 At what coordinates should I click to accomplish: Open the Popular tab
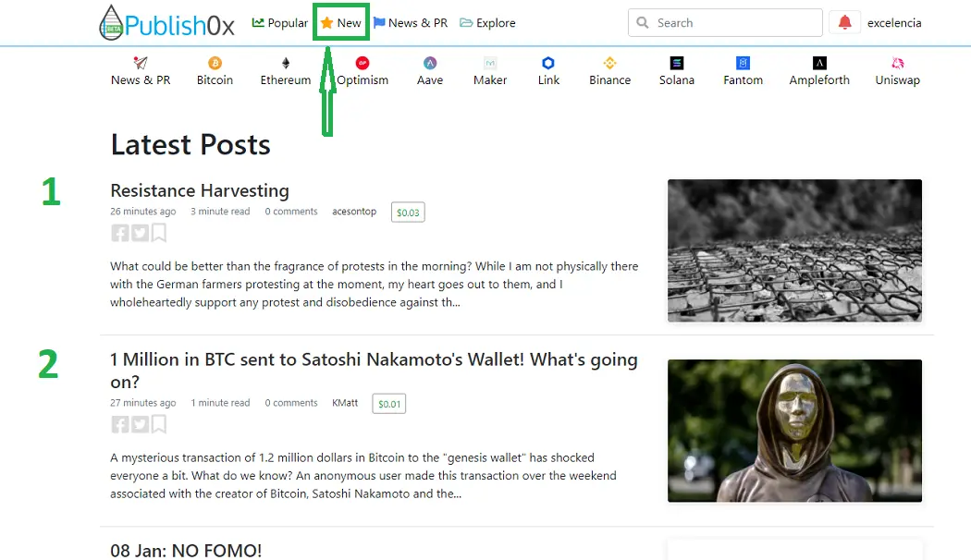[x=280, y=23]
